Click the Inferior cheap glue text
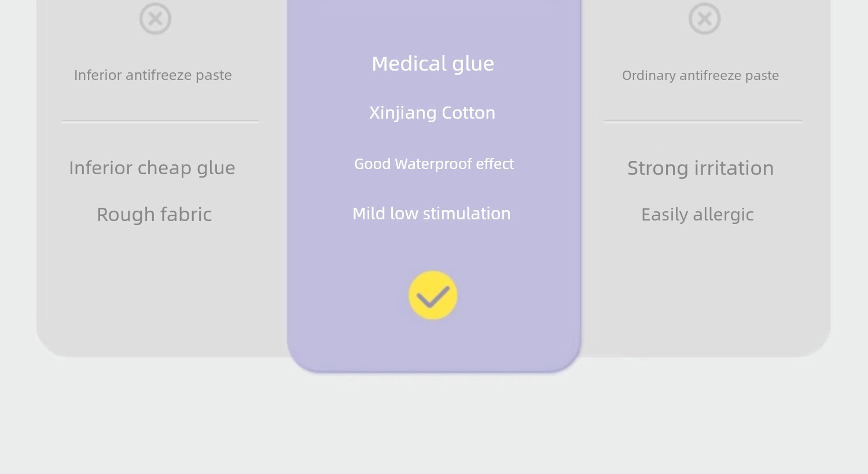This screenshot has height=474, width=868. pyautogui.click(x=152, y=168)
